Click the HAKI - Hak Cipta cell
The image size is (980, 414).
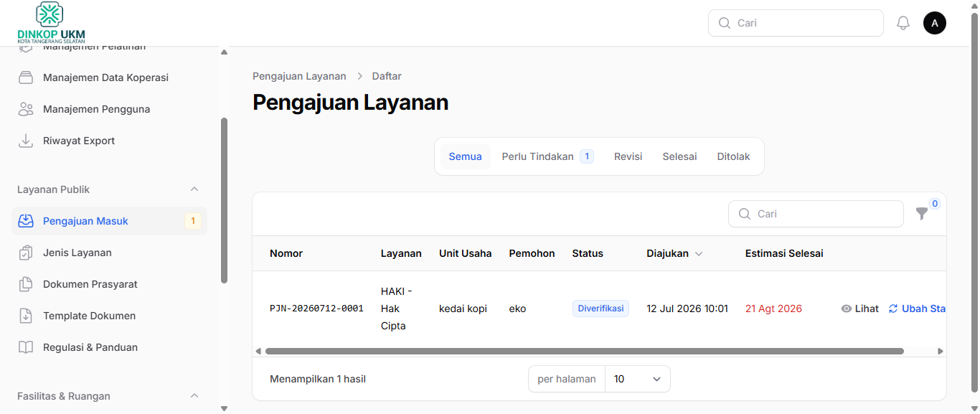[x=397, y=309]
